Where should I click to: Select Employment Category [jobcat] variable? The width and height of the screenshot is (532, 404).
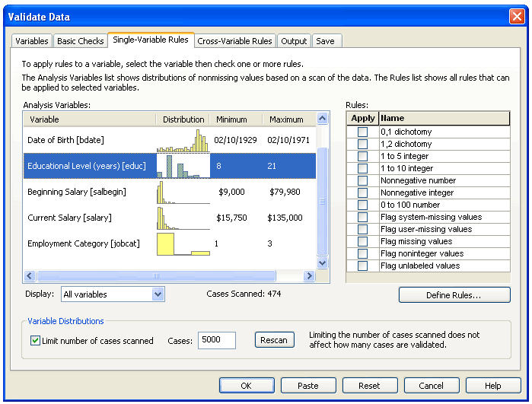170,243
